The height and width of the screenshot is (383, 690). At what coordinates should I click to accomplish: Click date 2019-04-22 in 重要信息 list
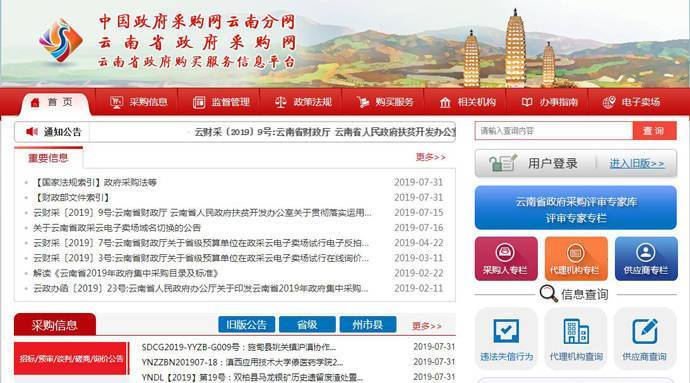418,243
